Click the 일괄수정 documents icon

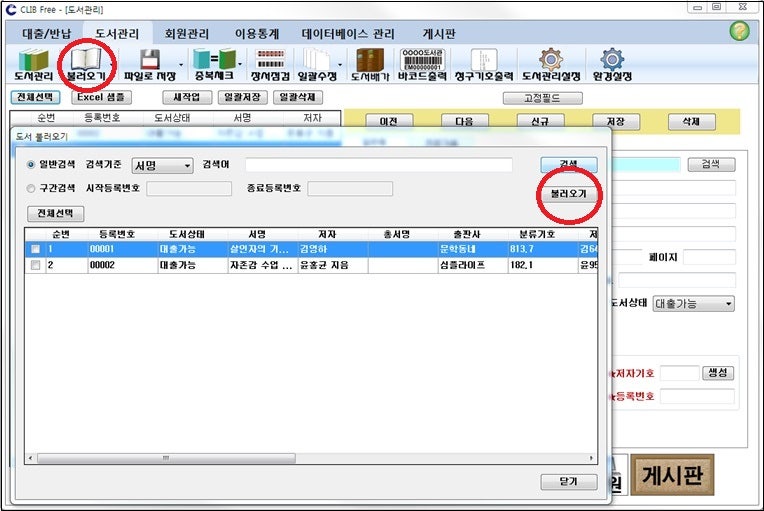coord(317,64)
